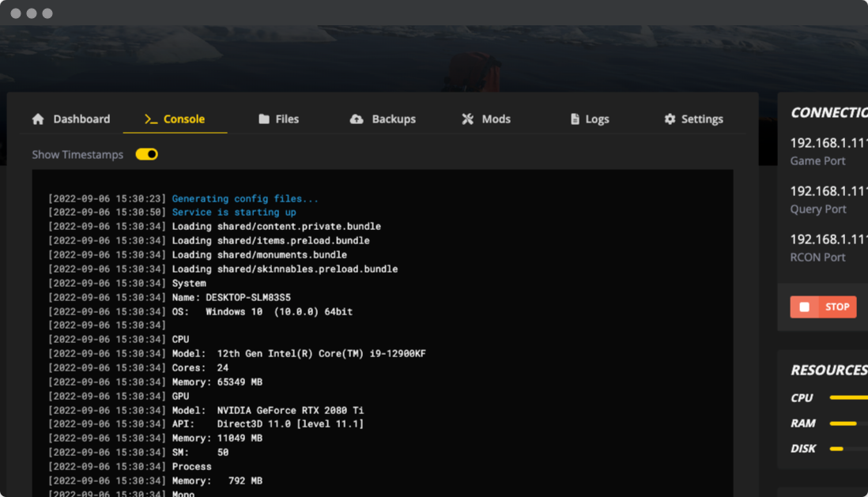Click the Console terminal prompt icon

click(x=150, y=119)
